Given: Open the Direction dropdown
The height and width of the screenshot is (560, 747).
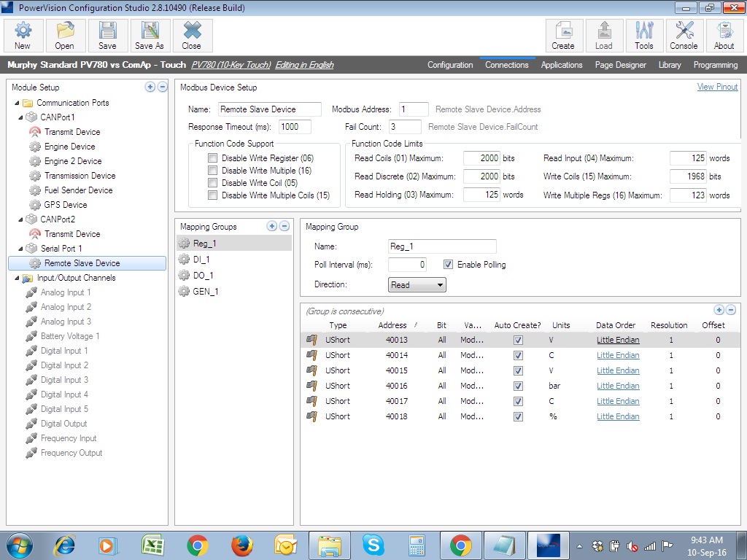Looking at the screenshot, I should 417,285.
